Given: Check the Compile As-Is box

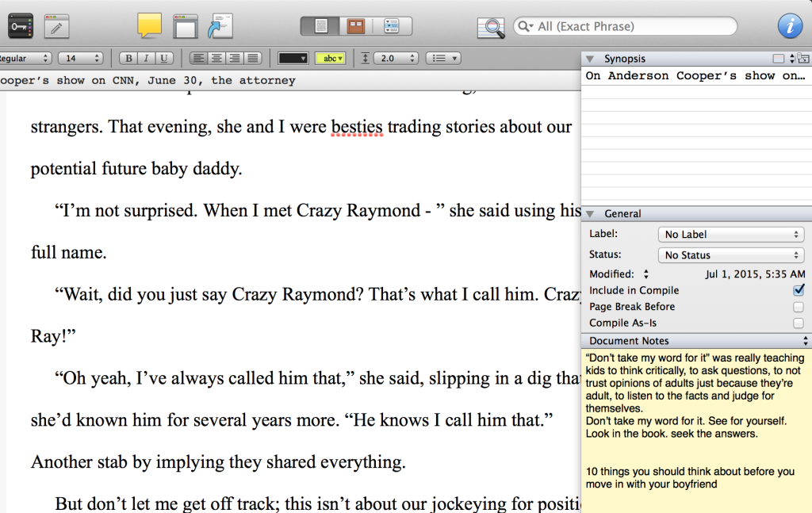Looking at the screenshot, I should [x=799, y=323].
